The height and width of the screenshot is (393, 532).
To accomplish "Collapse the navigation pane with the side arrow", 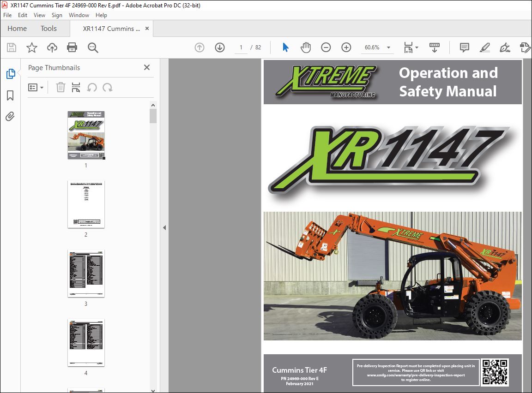I will pyautogui.click(x=164, y=228).
